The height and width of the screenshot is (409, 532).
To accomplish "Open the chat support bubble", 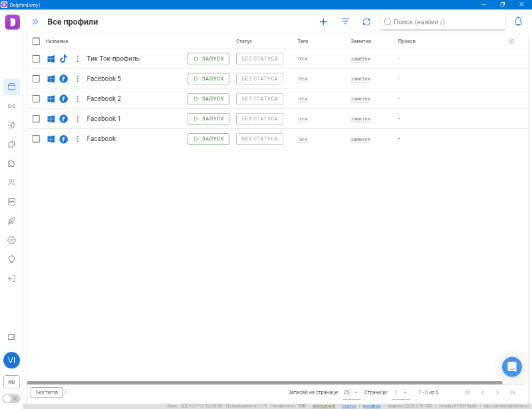I will [511, 366].
